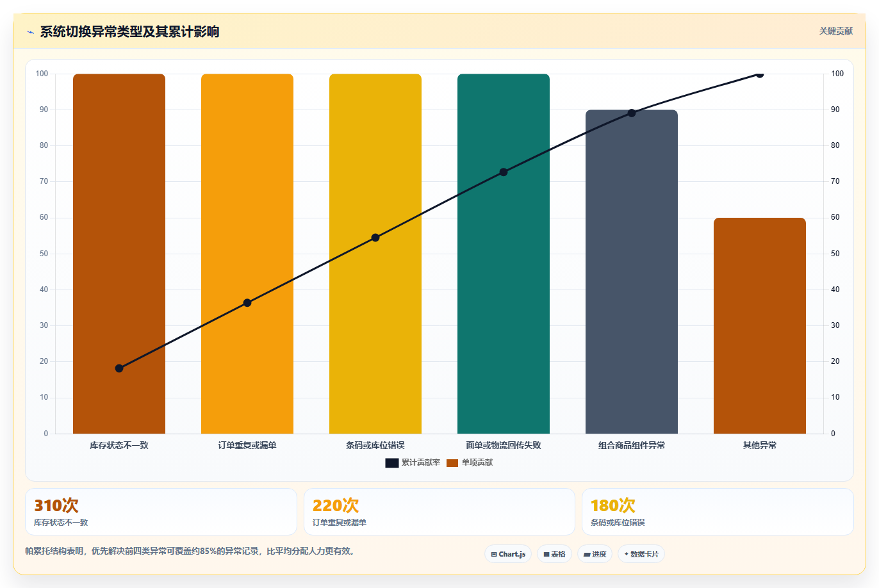This screenshot has width=879, height=588.
Task: Click the title 系统切换异常类型及其累计影响
Action: click(129, 31)
